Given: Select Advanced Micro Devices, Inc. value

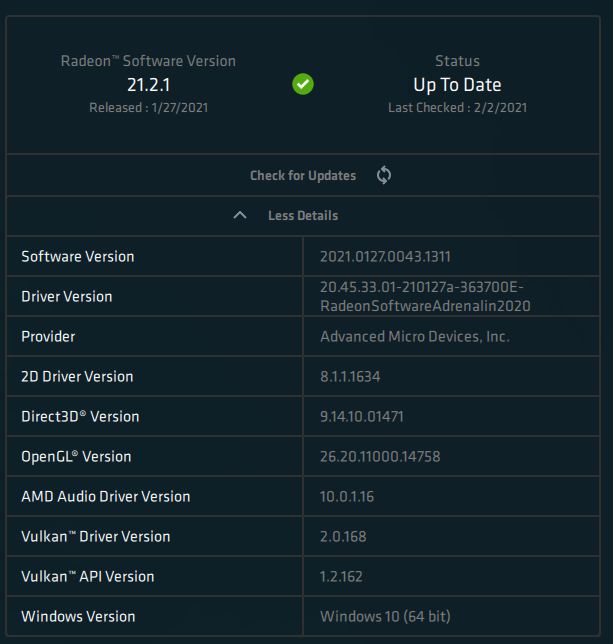Looking at the screenshot, I should point(415,337).
